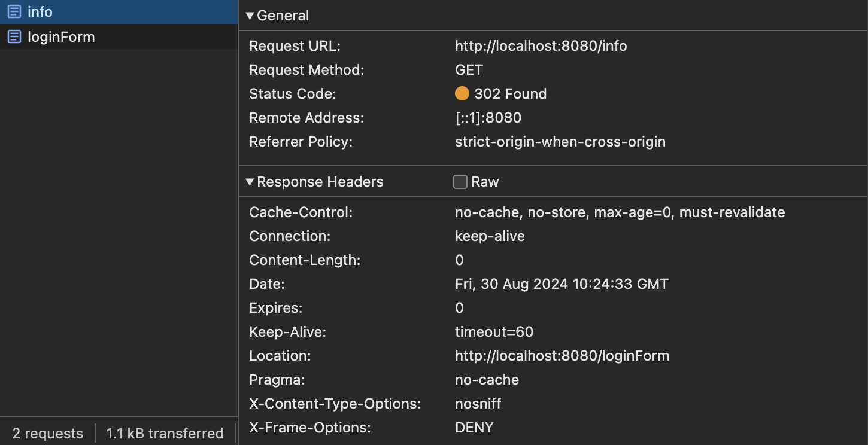Click the loginForm request document icon
Screen dimensions: 868x445
point(14,37)
